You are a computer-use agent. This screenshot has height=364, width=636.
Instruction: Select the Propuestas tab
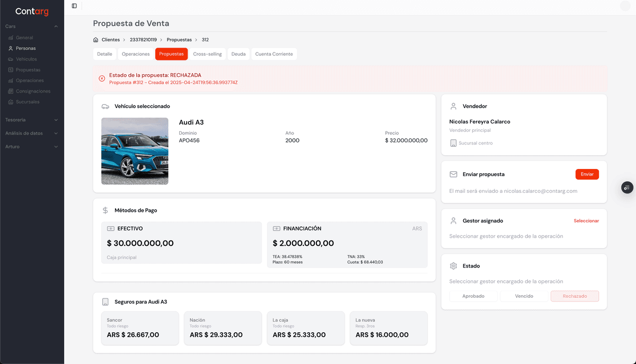pos(171,54)
